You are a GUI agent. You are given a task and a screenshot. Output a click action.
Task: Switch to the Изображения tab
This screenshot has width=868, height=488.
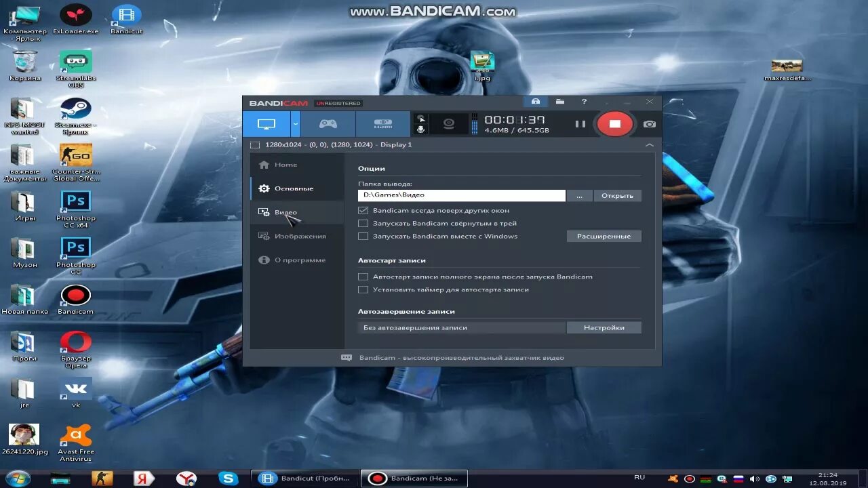click(297, 236)
